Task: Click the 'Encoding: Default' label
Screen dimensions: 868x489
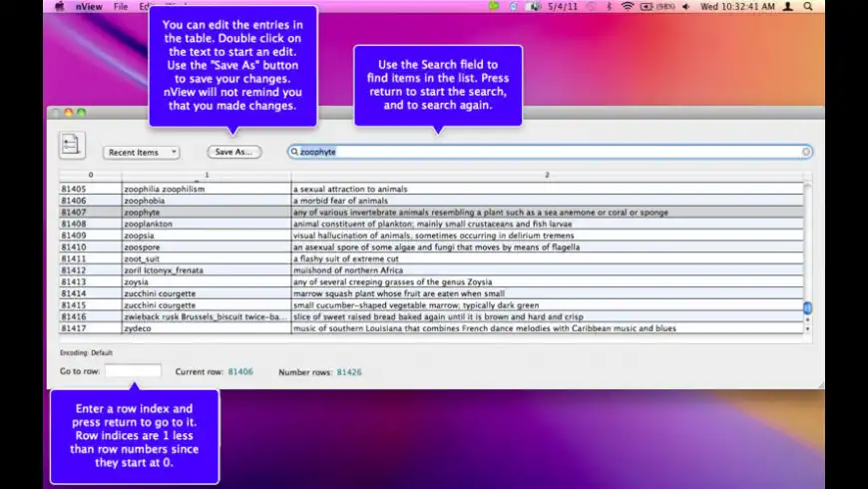Action: 86,352
